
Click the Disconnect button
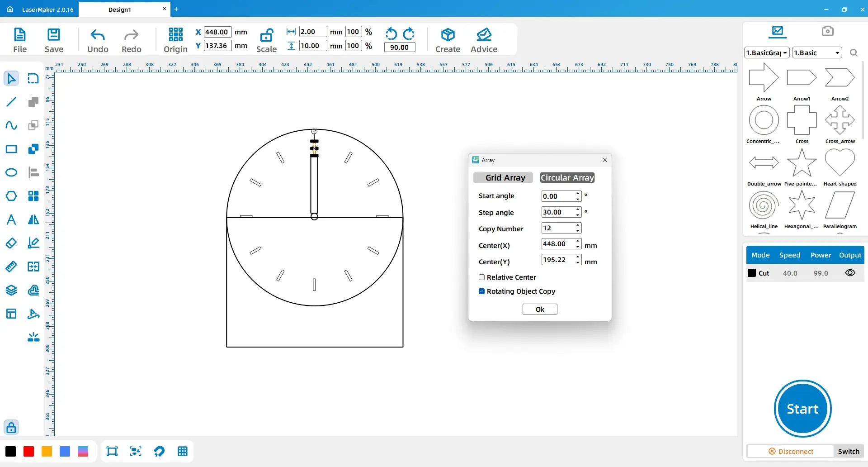(x=791, y=451)
